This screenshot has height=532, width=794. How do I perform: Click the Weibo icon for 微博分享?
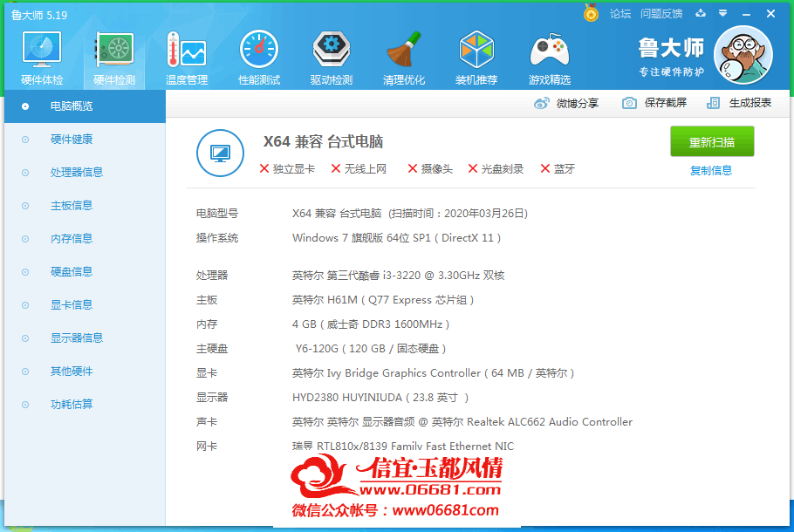pos(541,103)
